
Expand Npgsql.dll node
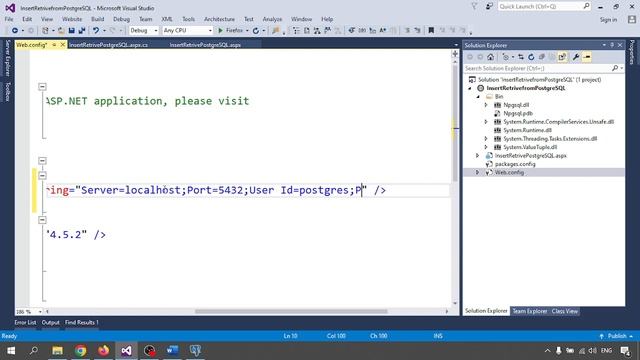(486, 105)
